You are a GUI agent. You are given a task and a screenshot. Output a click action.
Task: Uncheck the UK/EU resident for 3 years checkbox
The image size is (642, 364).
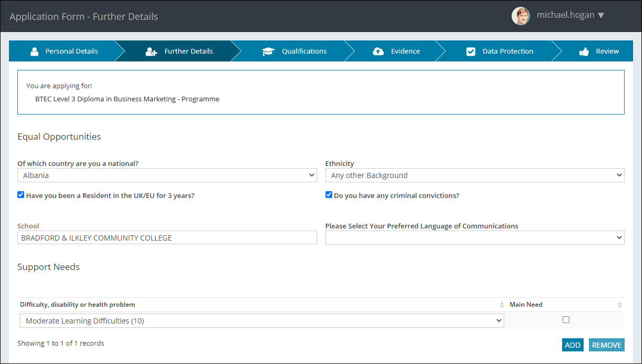click(21, 195)
